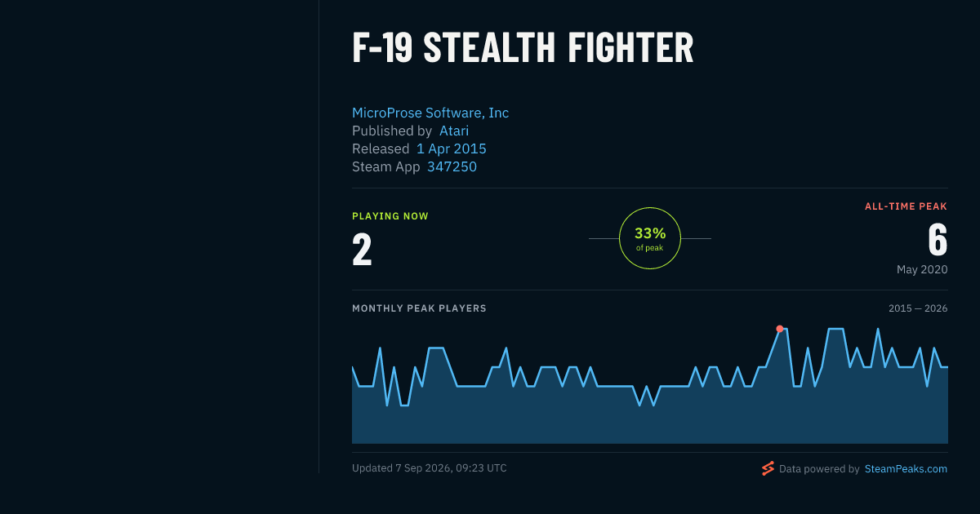The image size is (980, 514).
Task: Click the 1 Apr 2015 release date link
Action: tap(452, 148)
